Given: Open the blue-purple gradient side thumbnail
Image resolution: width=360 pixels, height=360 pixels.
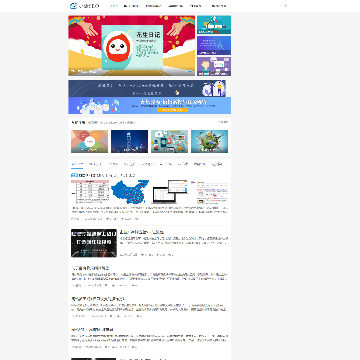Looking at the screenshot, I should (214, 45).
